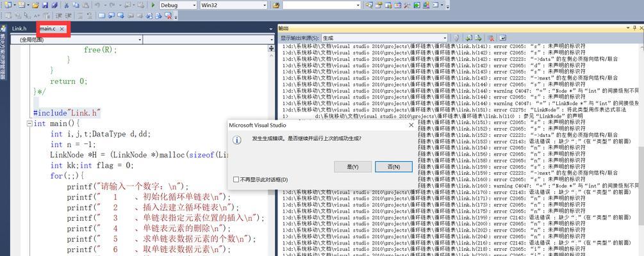This screenshot has height=256, width=644.
Task: Click the #include"Link.h" code line
Action: (67, 113)
